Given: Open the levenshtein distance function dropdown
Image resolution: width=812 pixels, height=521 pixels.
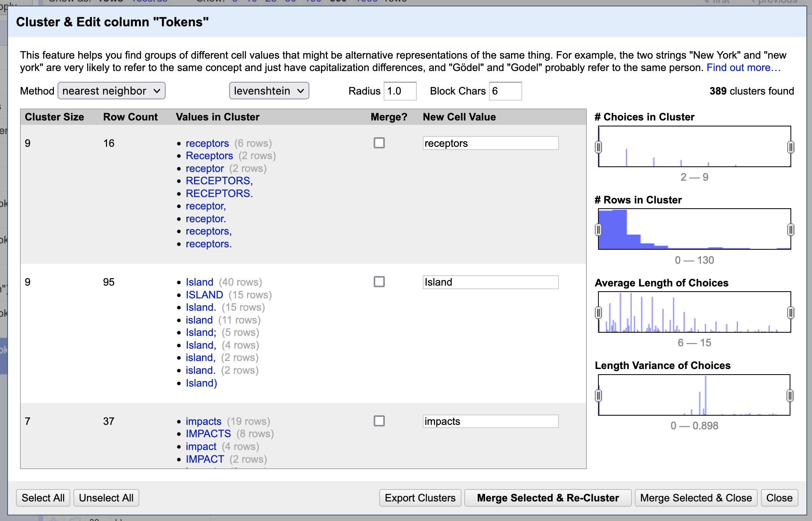Looking at the screenshot, I should click(269, 91).
